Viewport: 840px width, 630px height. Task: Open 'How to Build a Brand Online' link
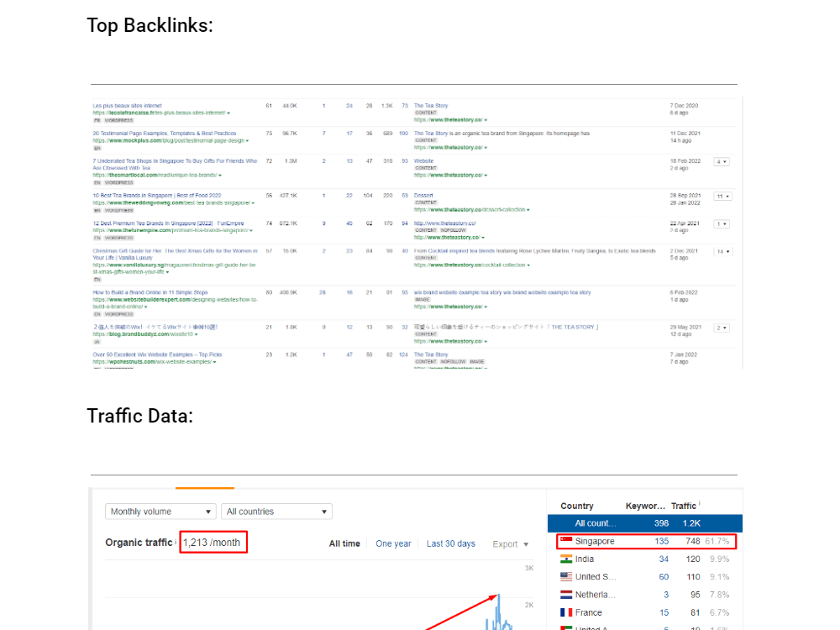click(x=150, y=292)
